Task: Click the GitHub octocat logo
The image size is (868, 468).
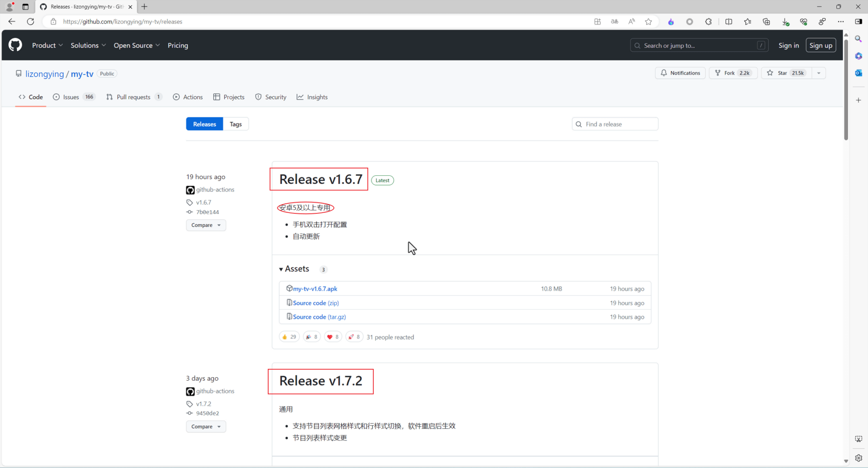Action: pyautogui.click(x=15, y=45)
